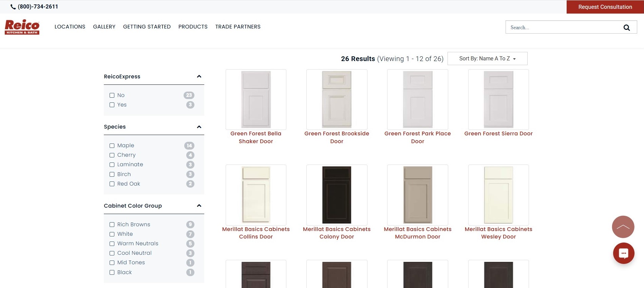
Task: Click the search magnifier icon
Action: pyautogui.click(x=626, y=27)
